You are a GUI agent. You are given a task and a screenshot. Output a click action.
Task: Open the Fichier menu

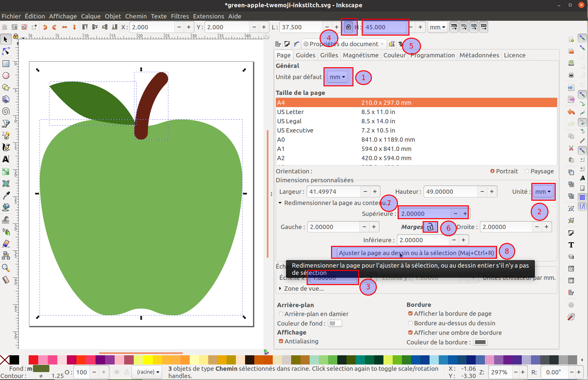tap(11, 16)
